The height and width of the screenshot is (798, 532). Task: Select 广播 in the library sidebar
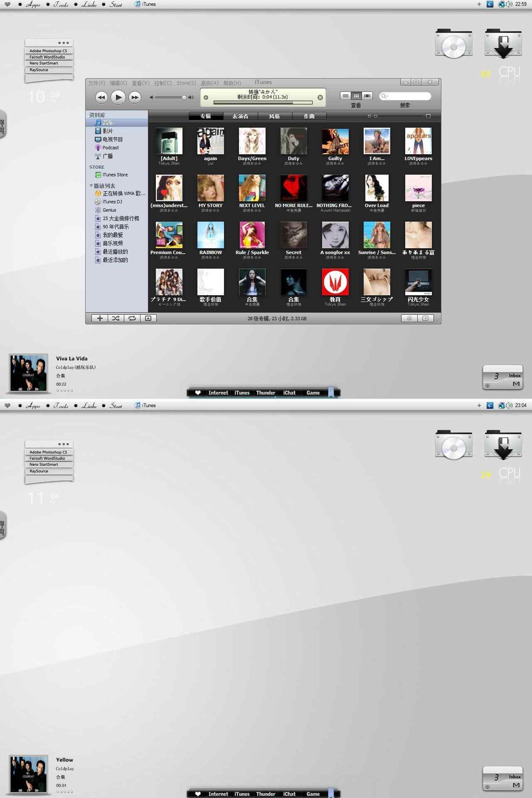(x=117, y=156)
